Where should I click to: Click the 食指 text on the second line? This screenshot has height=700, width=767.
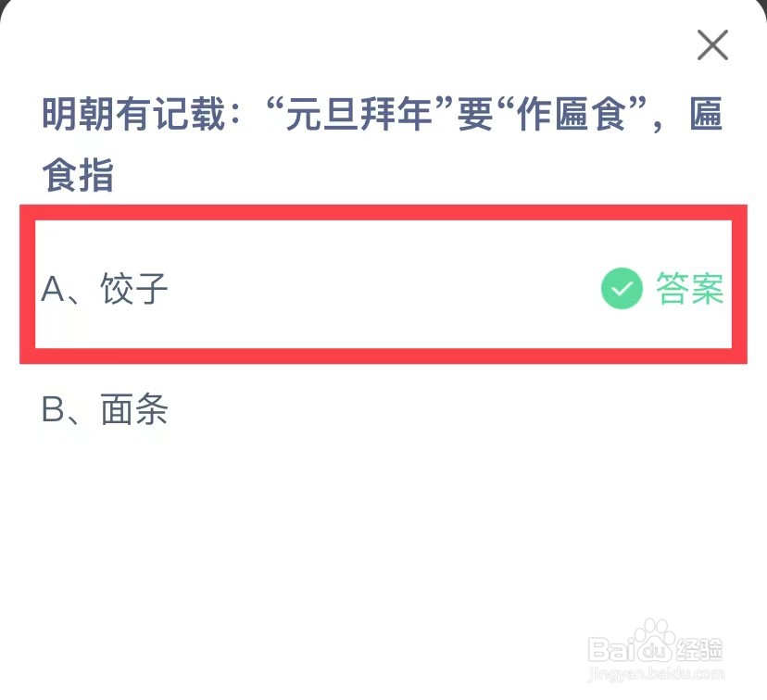pyautogui.click(x=78, y=174)
